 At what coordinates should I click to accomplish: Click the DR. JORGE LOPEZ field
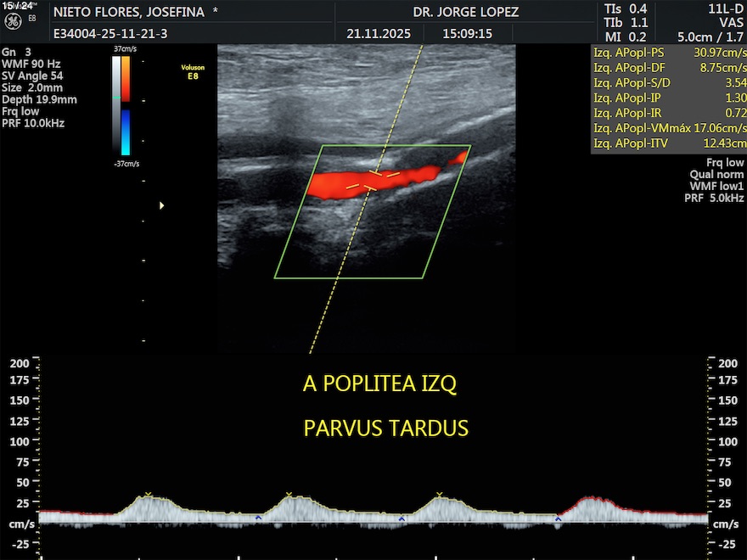coord(465,12)
